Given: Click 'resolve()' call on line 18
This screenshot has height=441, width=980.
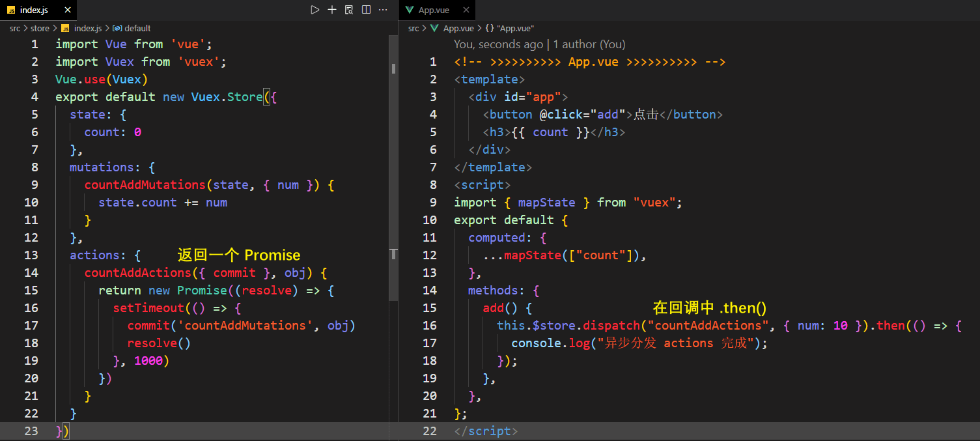Looking at the screenshot, I should click(159, 343).
